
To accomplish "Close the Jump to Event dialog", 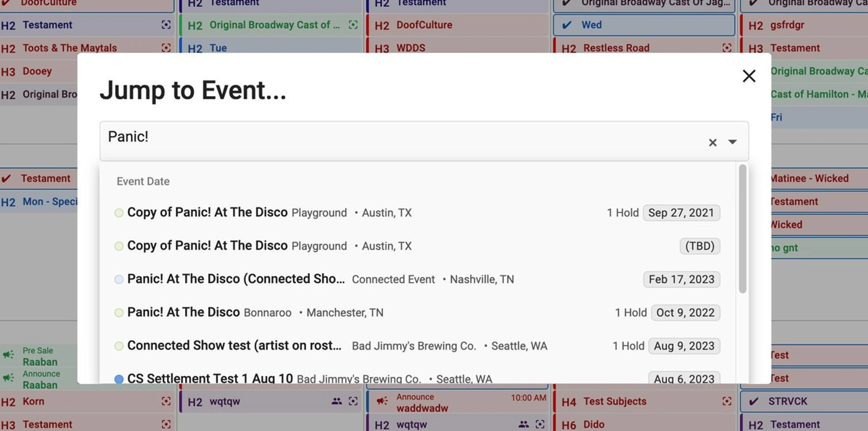I will pyautogui.click(x=749, y=76).
